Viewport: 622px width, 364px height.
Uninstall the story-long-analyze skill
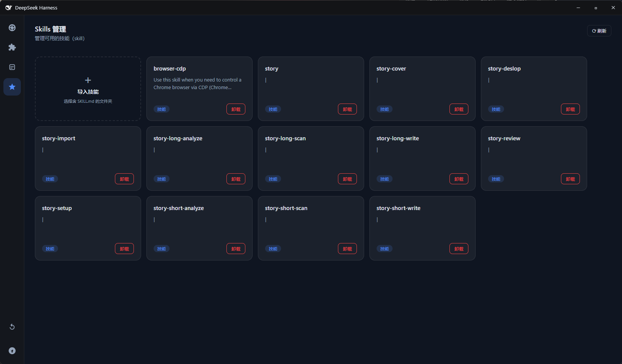pyautogui.click(x=236, y=179)
